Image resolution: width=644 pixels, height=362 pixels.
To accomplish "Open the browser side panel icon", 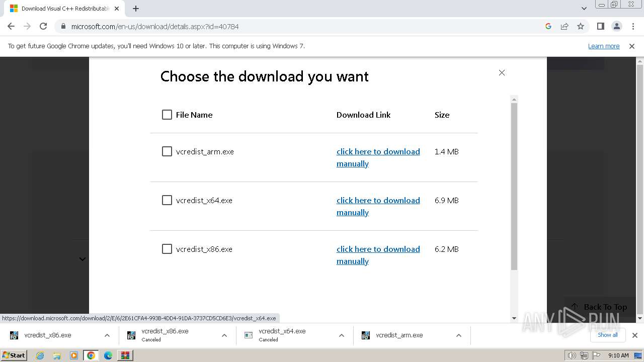I will [x=600, y=26].
